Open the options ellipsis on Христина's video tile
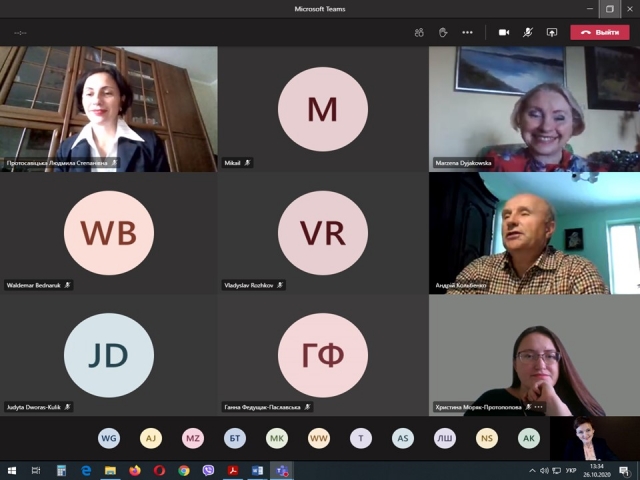Screen dimensions: 640x480 point(539,407)
